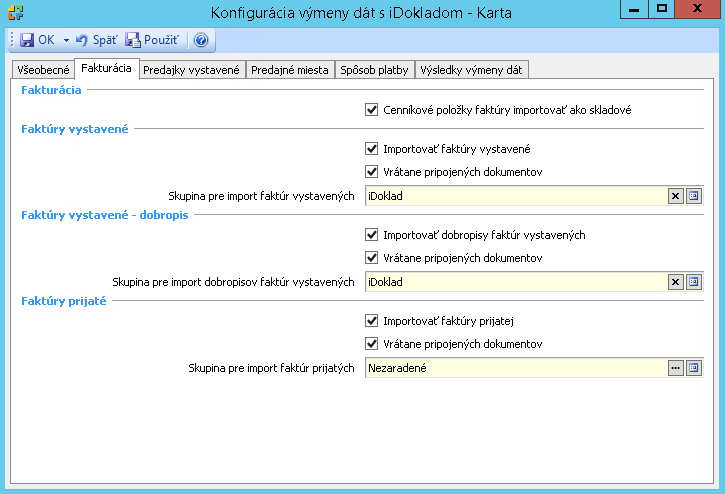Open the Predajky vystavené tab
This screenshot has width=725, height=494.
point(191,69)
